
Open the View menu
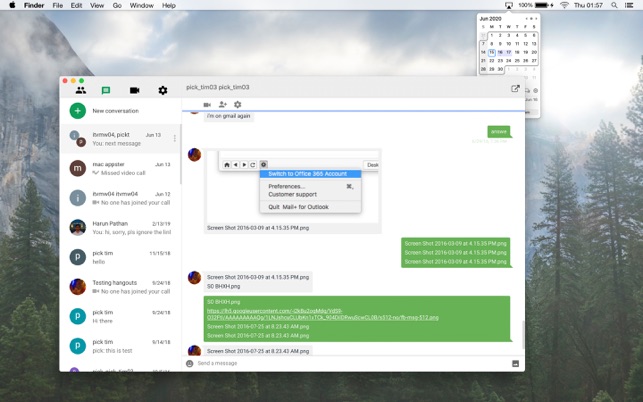tap(97, 5)
